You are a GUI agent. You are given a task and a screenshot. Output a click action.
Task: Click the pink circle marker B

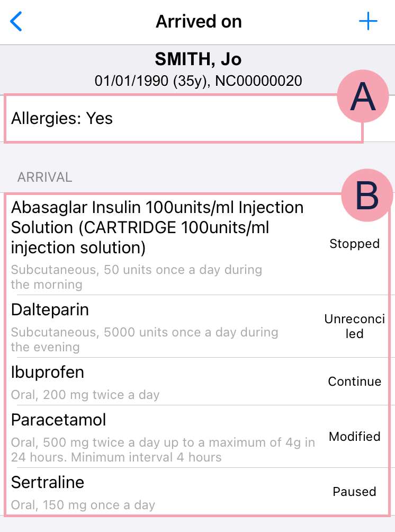[x=367, y=196]
